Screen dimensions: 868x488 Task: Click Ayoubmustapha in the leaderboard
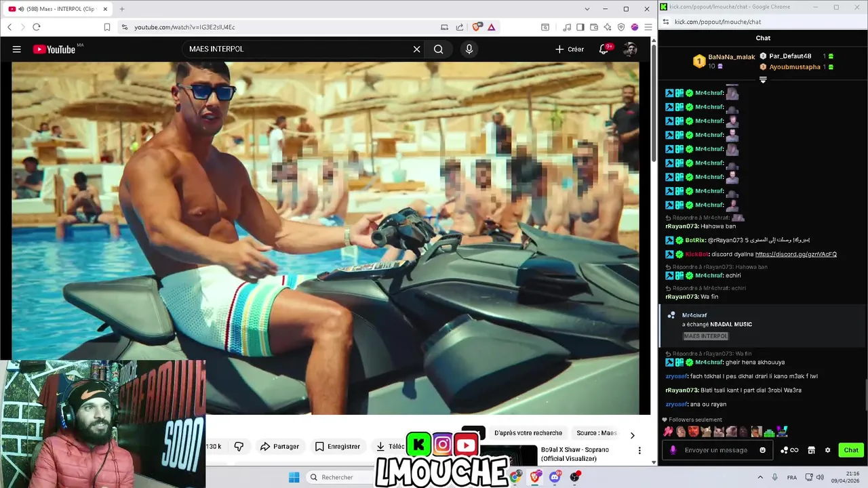coord(795,67)
